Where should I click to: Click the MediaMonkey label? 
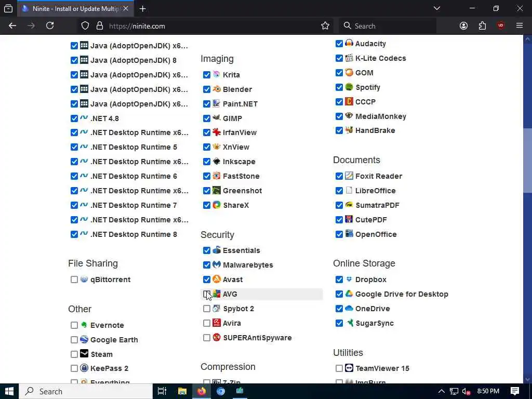pos(381,116)
